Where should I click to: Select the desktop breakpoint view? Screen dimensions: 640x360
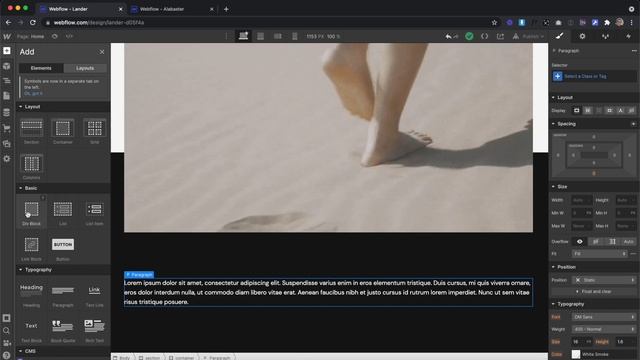[243, 36]
